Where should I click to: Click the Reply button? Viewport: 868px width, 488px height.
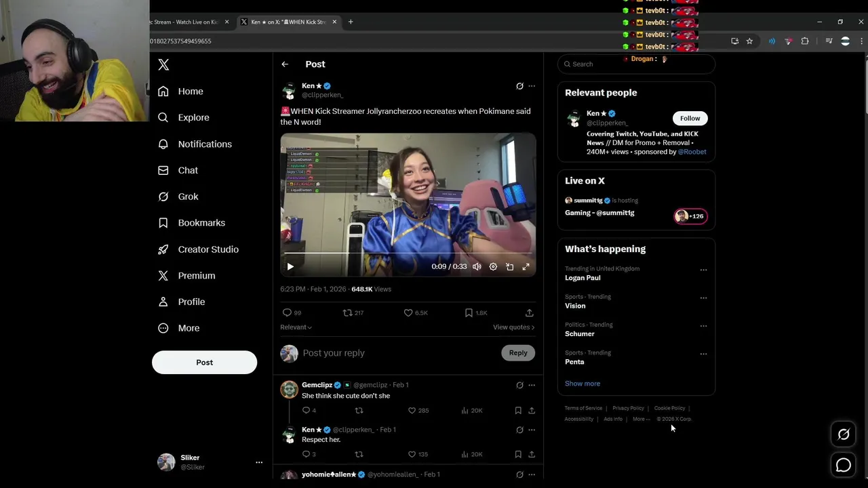coord(518,352)
